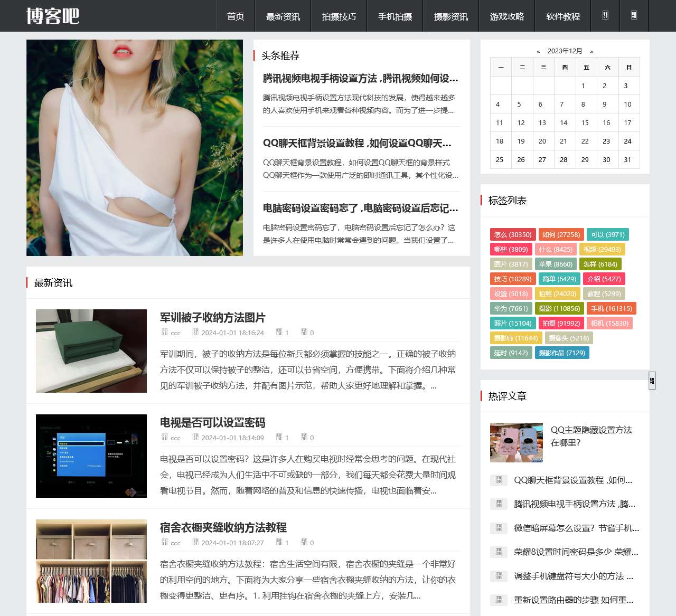676x616 pixels.
Task: Open 重新设置路由器的步骤 in 热评文章
Action: 574,600
